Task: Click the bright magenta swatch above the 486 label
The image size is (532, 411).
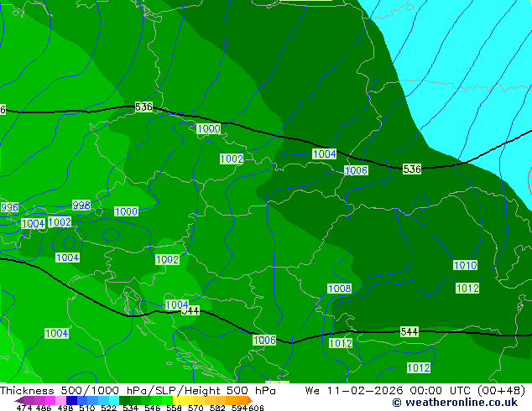Action: [50, 400]
